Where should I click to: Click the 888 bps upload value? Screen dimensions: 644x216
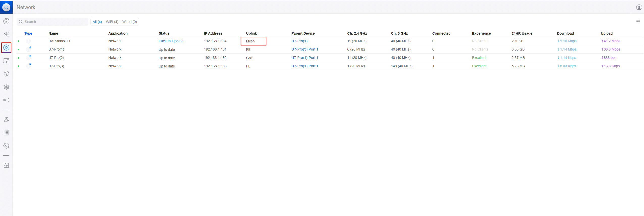608,58
